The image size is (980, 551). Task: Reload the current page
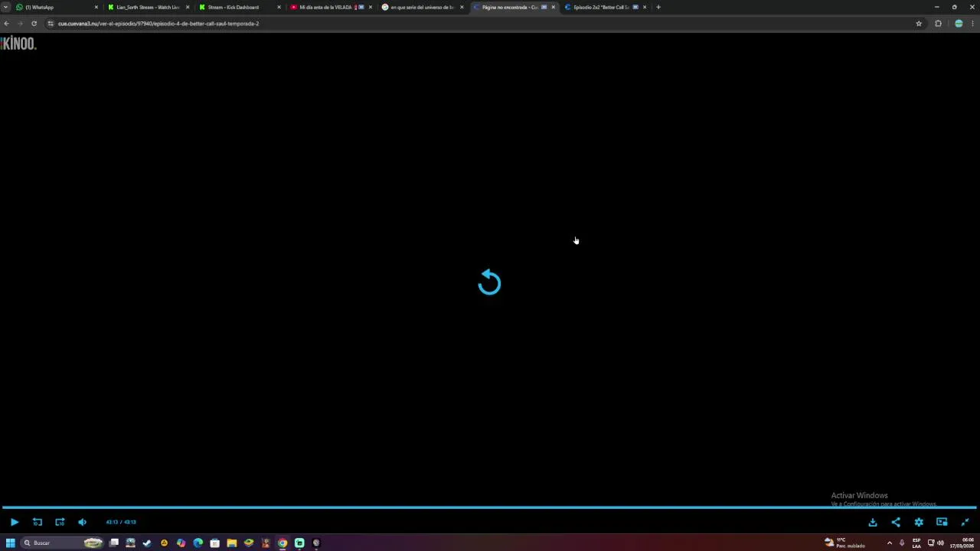34,24
